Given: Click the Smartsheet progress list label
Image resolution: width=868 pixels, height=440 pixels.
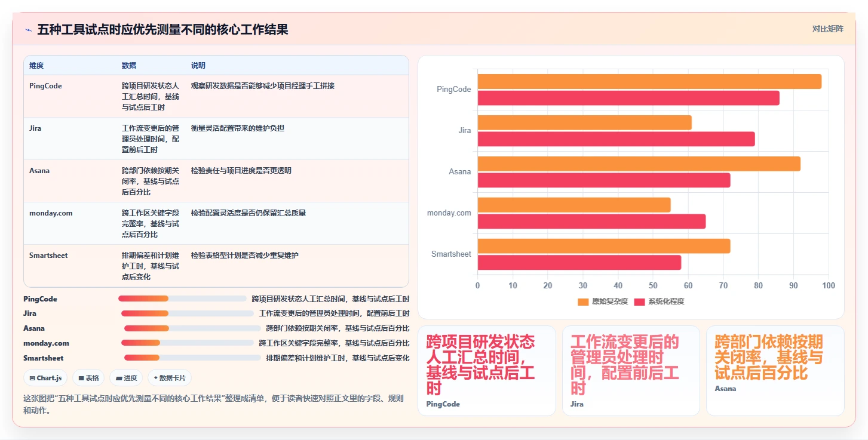Looking at the screenshot, I should pos(44,358).
